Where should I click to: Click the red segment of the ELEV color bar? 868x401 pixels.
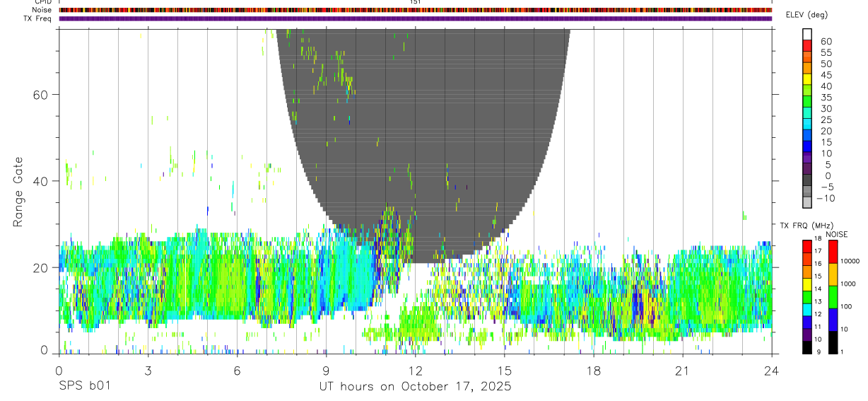click(x=807, y=46)
